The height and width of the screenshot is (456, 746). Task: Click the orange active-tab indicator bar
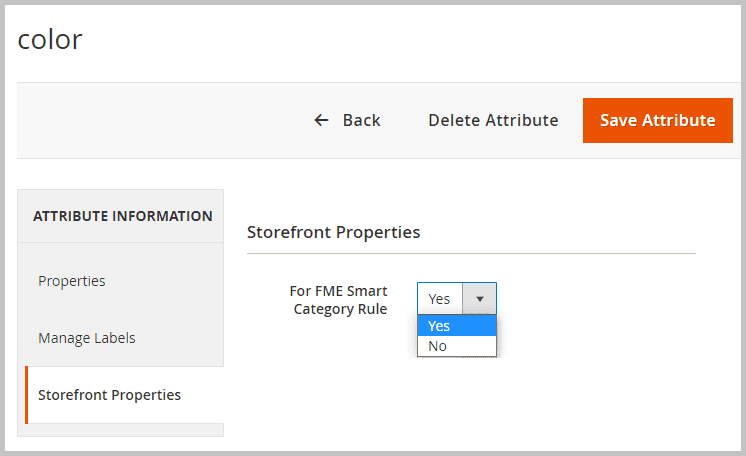tap(27, 395)
